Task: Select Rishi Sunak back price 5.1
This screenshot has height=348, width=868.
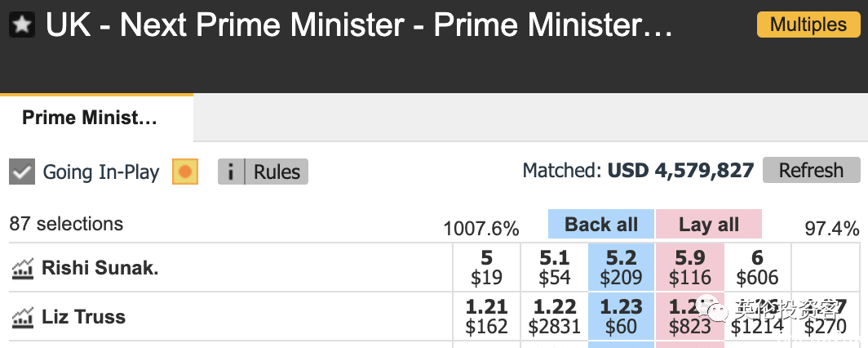Action: pos(554,267)
